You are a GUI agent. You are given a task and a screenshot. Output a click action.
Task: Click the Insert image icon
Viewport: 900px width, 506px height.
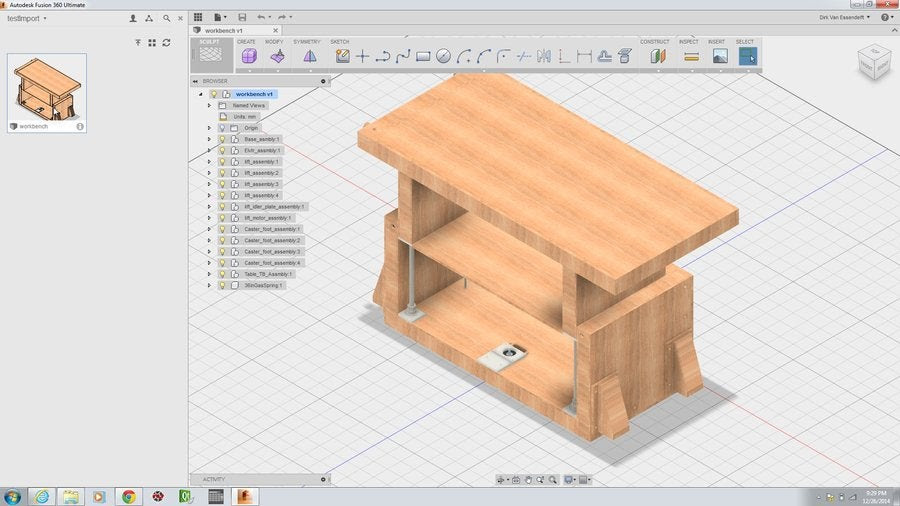point(720,56)
